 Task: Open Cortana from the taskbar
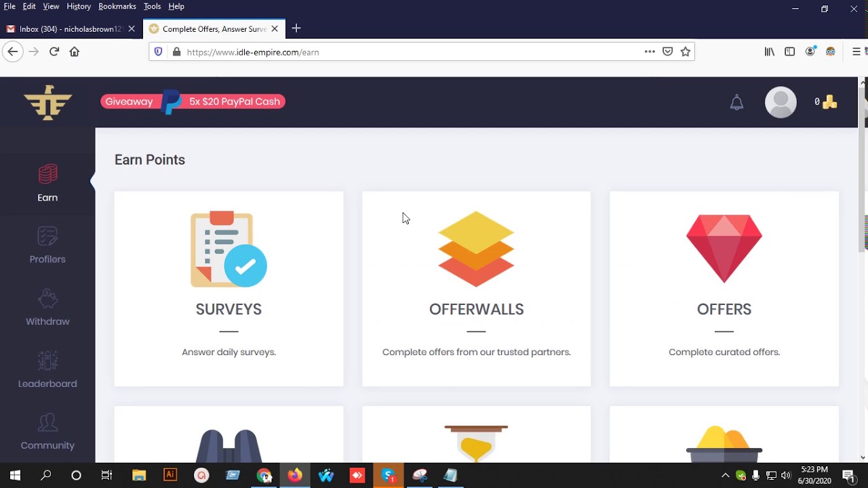[76, 475]
